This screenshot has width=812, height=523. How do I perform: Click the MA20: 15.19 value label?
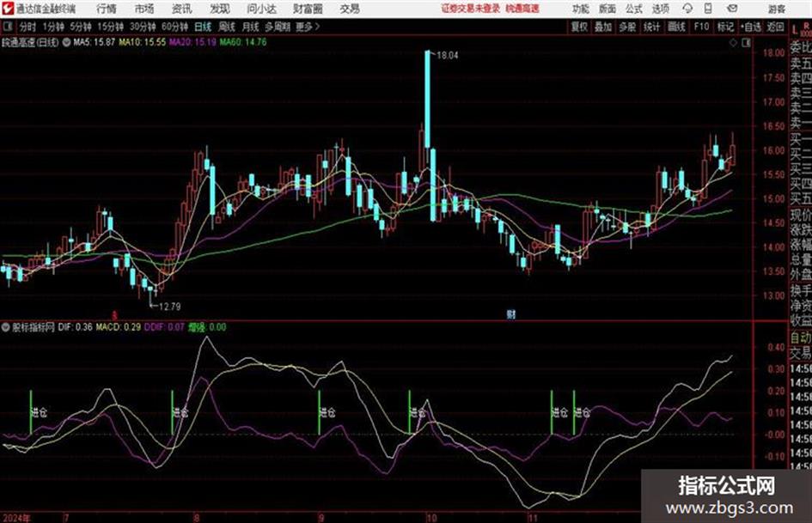(192, 42)
